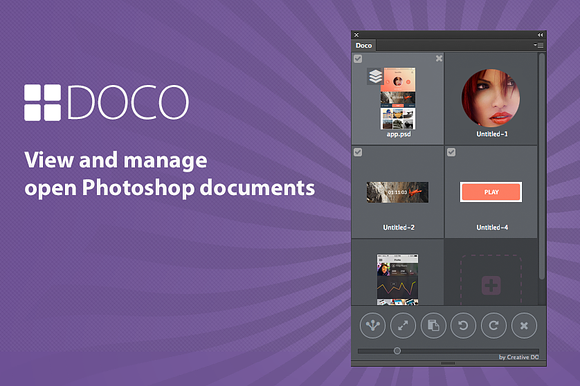Click the plus new document placeholder

coord(491,285)
